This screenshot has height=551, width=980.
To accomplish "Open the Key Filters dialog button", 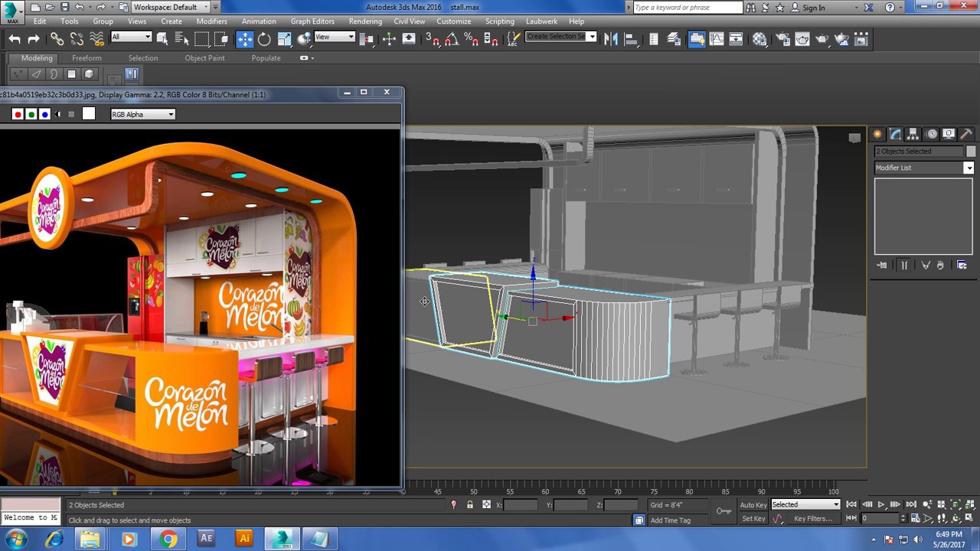I will click(x=813, y=518).
